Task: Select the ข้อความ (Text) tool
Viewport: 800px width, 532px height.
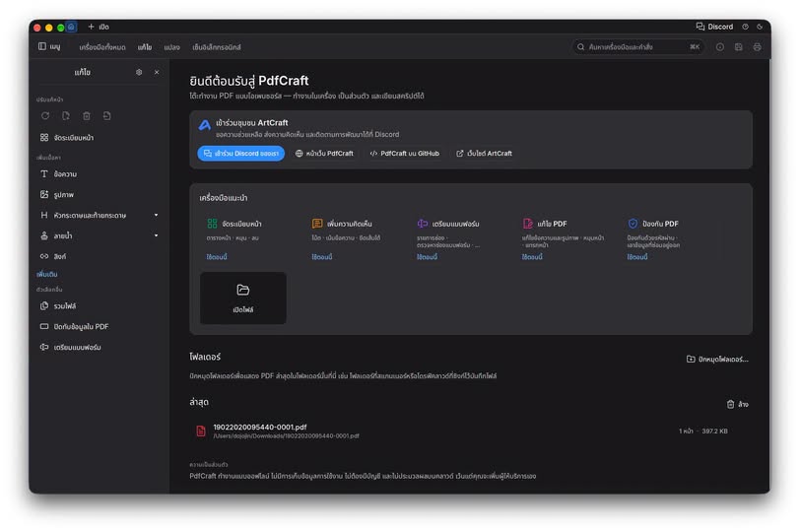Action: click(x=100, y=174)
